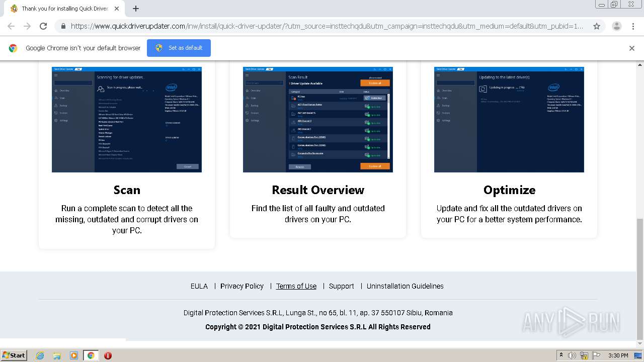Click the Result Overview heading

point(318,190)
